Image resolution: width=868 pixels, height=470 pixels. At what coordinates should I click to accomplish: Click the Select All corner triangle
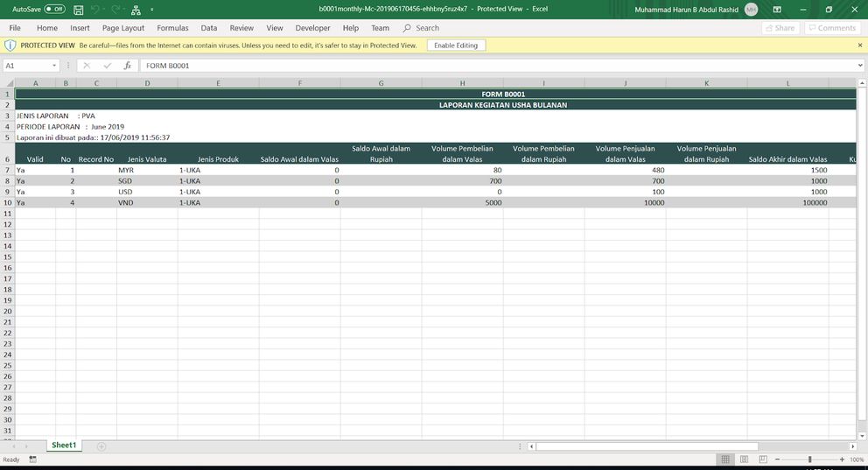click(x=8, y=83)
